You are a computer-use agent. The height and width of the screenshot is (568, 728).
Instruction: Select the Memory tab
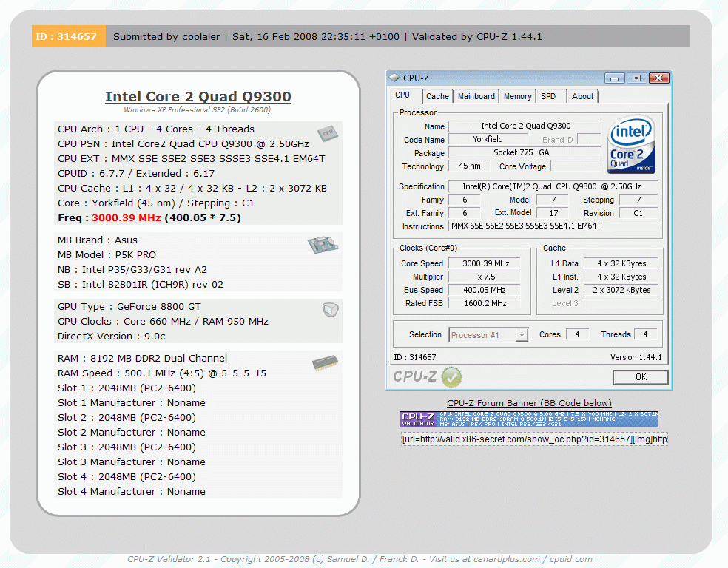(x=517, y=96)
